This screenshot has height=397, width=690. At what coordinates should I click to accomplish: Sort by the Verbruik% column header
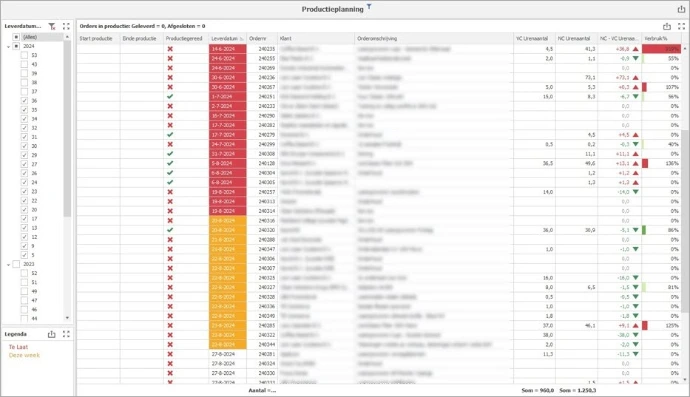pos(661,39)
